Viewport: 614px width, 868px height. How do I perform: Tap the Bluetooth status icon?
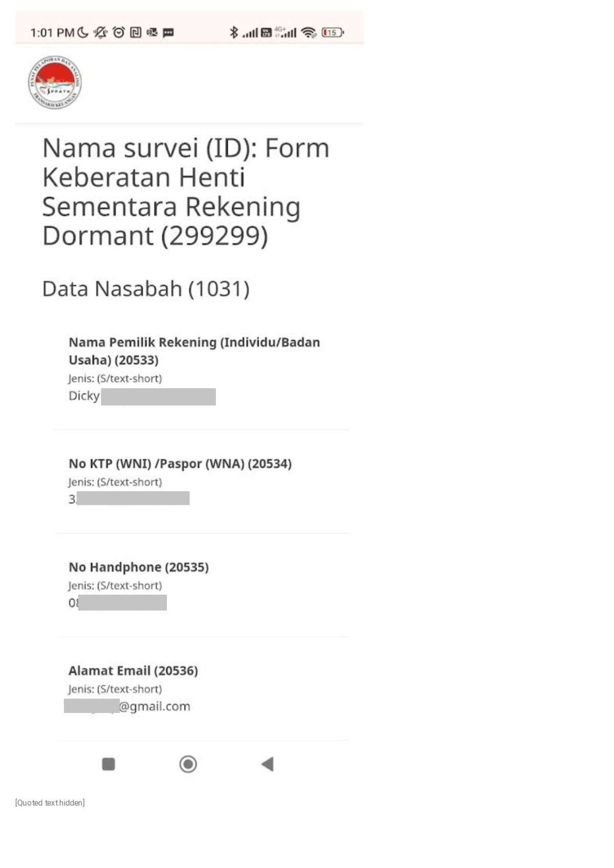click(x=234, y=33)
